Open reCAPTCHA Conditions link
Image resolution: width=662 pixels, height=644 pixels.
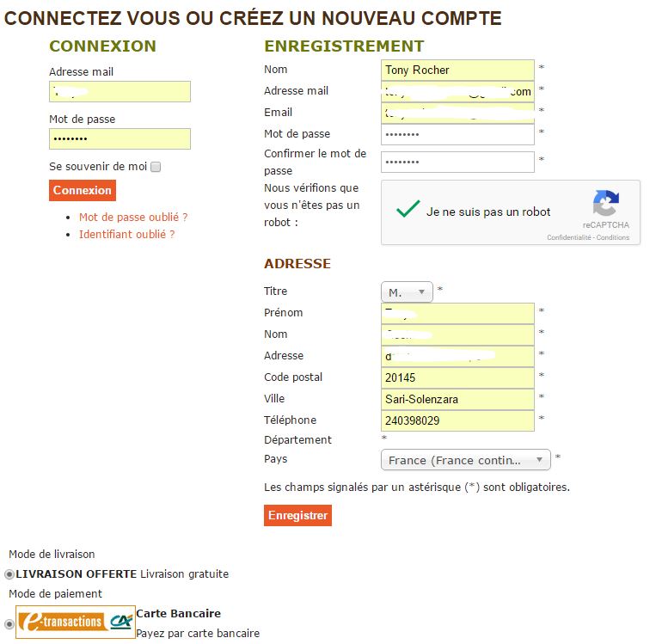(x=613, y=238)
